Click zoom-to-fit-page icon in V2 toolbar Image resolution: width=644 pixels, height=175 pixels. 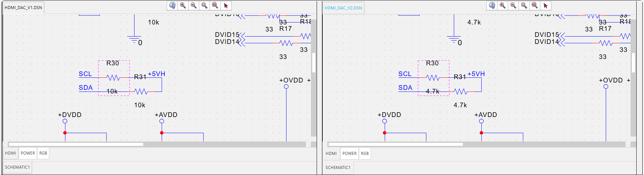535,5
